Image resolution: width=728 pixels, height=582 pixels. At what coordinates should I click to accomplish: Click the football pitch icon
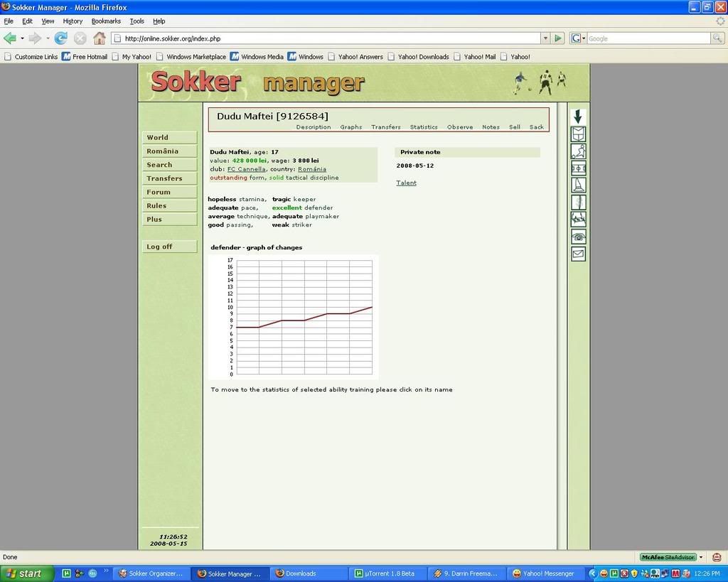579,168
